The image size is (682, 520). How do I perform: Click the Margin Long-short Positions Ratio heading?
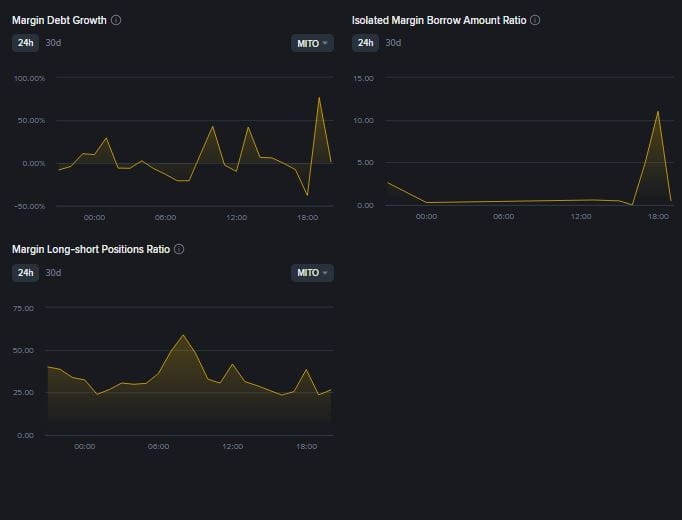coord(91,249)
